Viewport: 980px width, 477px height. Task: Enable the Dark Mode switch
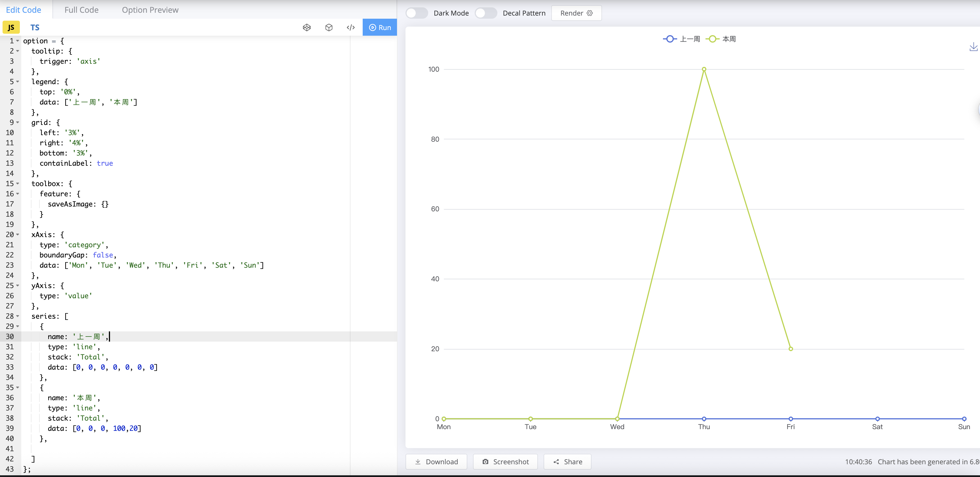[417, 13]
